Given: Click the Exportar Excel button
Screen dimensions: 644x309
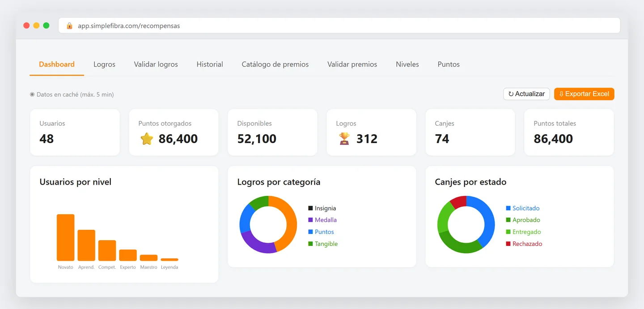Looking at the screenshot, I should 584,94.
